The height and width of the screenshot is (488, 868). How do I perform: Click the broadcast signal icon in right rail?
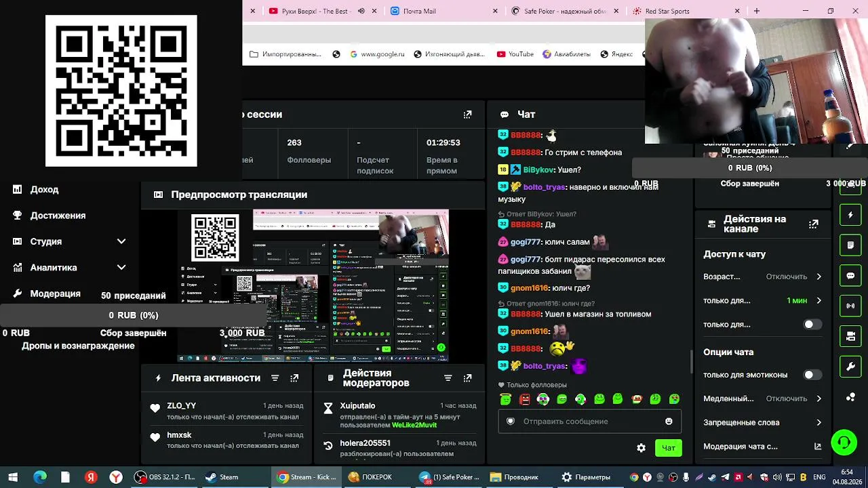(x=850, y=306)
